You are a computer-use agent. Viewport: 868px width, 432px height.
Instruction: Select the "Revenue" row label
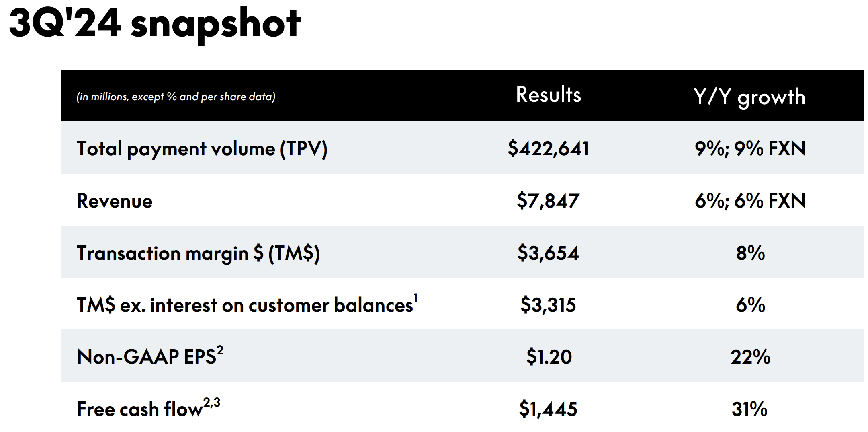(115, 201)
